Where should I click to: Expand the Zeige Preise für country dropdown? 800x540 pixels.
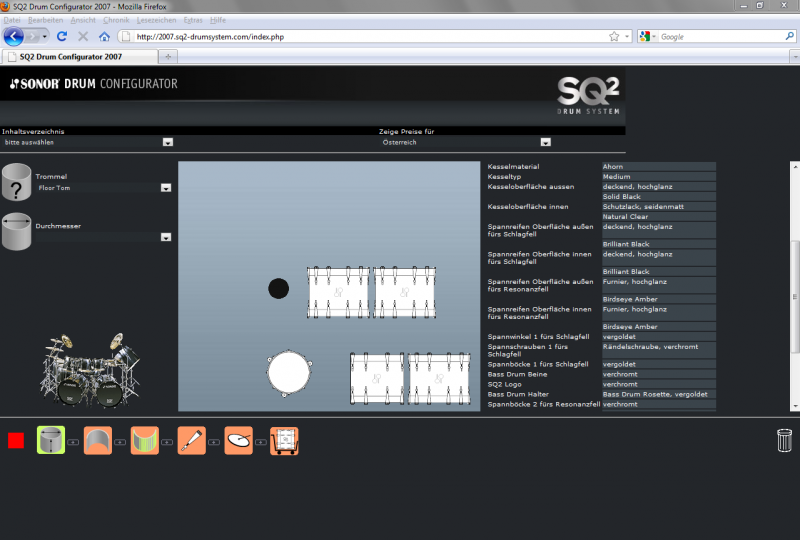click(546, 142)
